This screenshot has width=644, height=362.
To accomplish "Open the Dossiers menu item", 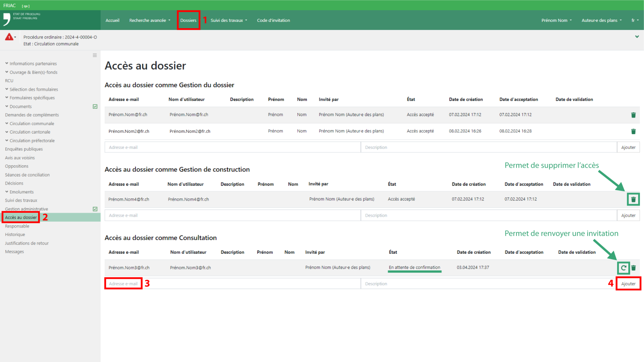I will click(188, 21).
